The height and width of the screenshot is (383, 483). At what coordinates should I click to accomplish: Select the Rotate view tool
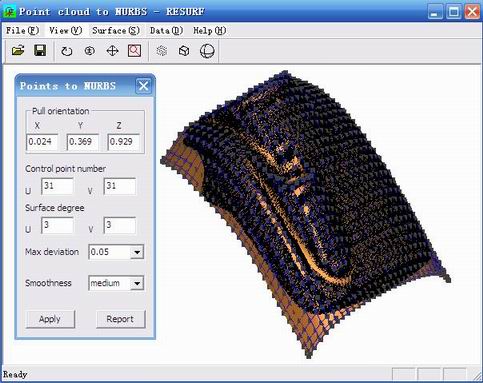click(x=67, y=51)
